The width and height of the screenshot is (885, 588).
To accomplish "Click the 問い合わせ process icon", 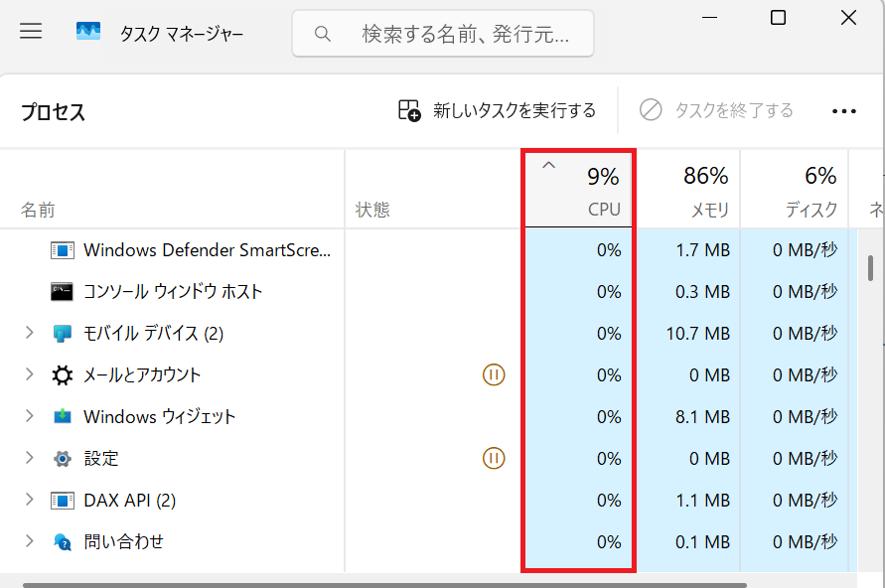I will tap(62, 541).
